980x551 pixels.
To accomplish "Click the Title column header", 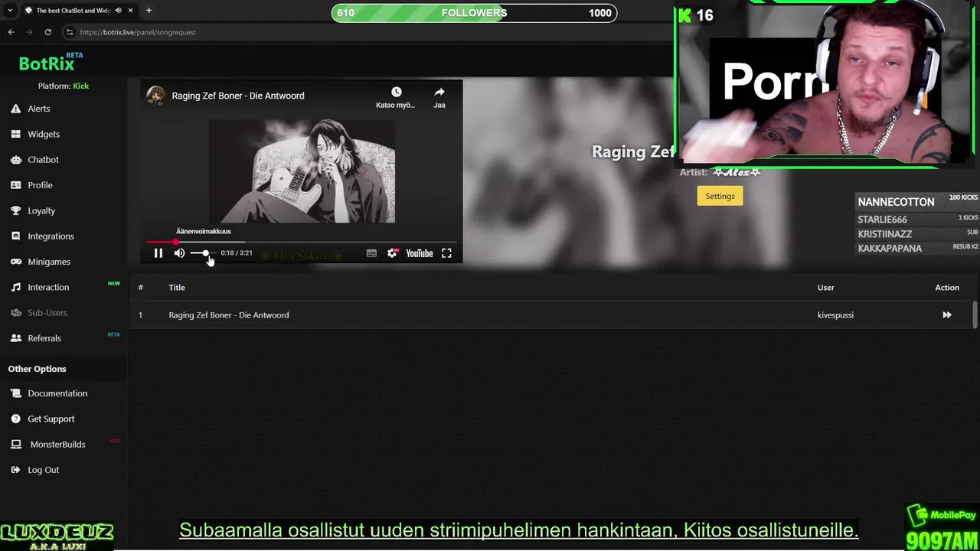I will [177, 288].
